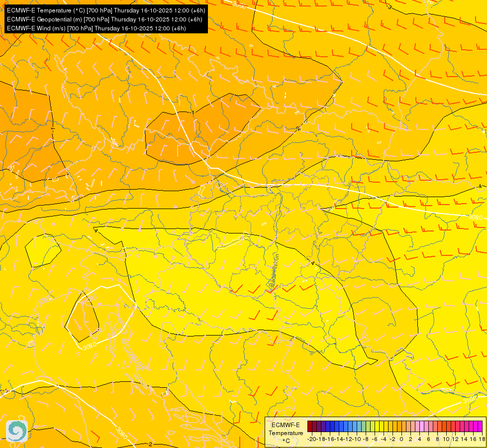Screen dimensions: 487x448
Task: Pick the bright yellow legend swatch at -6
Action: 377,426
